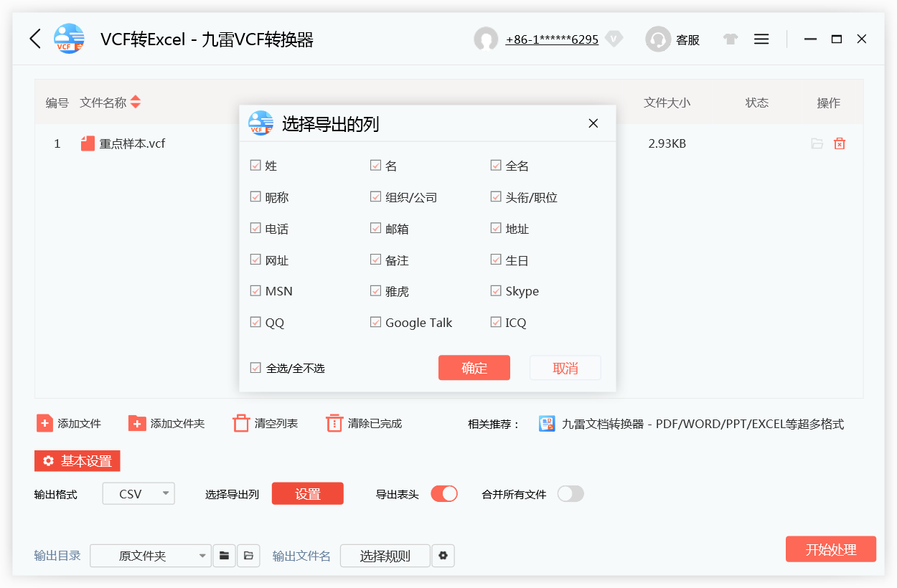Click the 清空列表 trash icon
The height and width of the screenshot is (588, 897).
click(240, 424)
